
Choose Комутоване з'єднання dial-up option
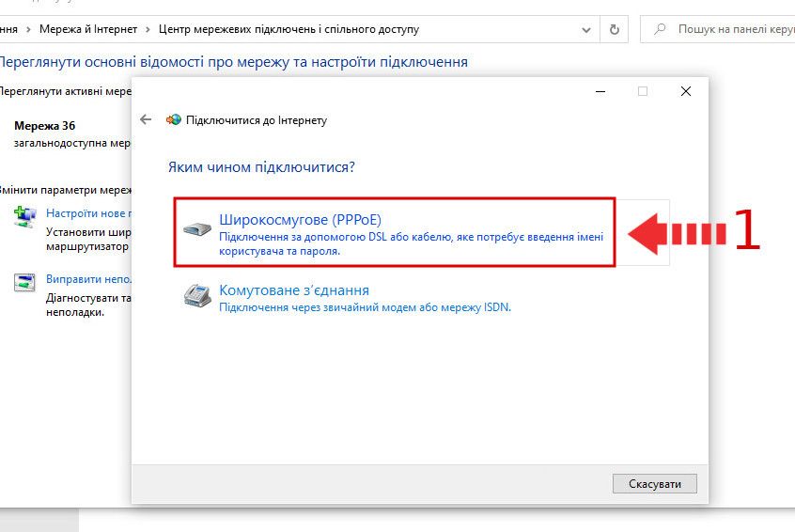click(294, 290)
